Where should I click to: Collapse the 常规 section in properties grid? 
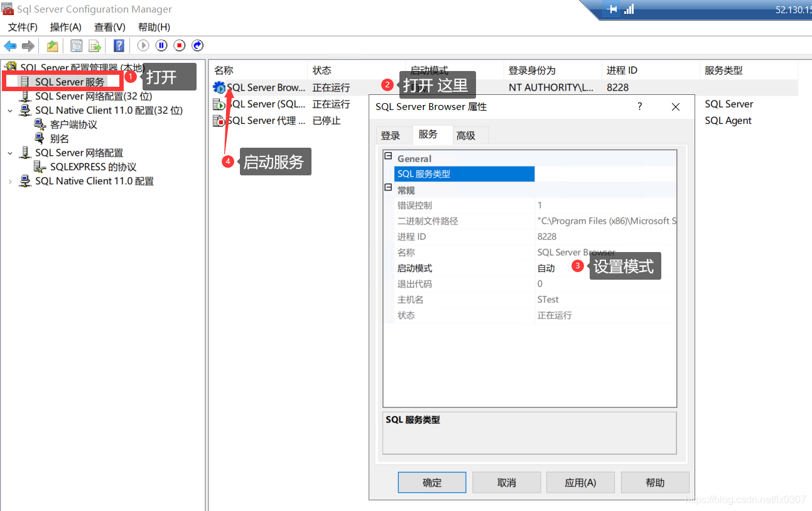point(388,188)
